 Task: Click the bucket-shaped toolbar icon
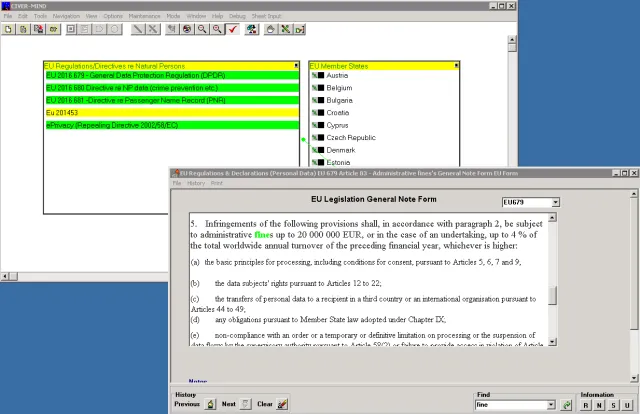coord(270,29)
